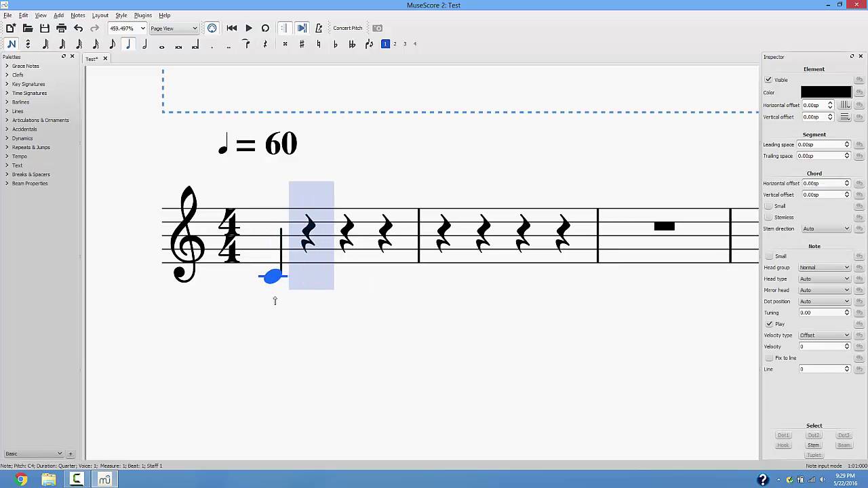868x488 pixels.
Task: Select the quarter note duration
Action: click(128, 44)
